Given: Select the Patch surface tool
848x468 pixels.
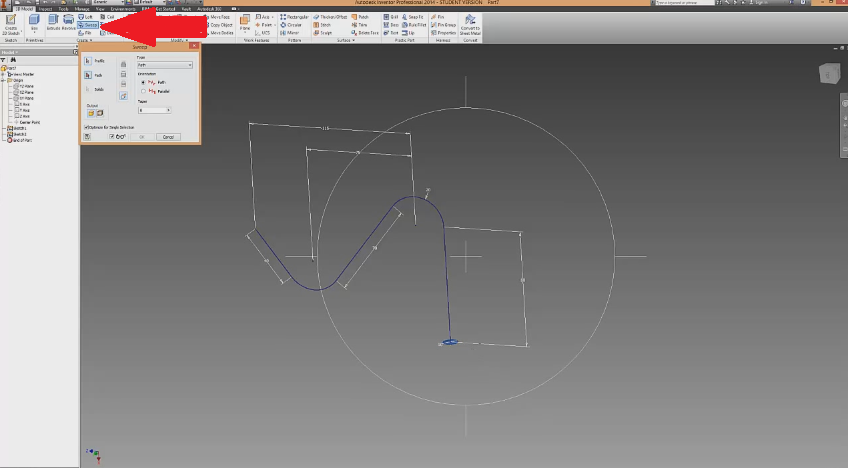Looking at the screenshot, I should (x=360, y=17).
